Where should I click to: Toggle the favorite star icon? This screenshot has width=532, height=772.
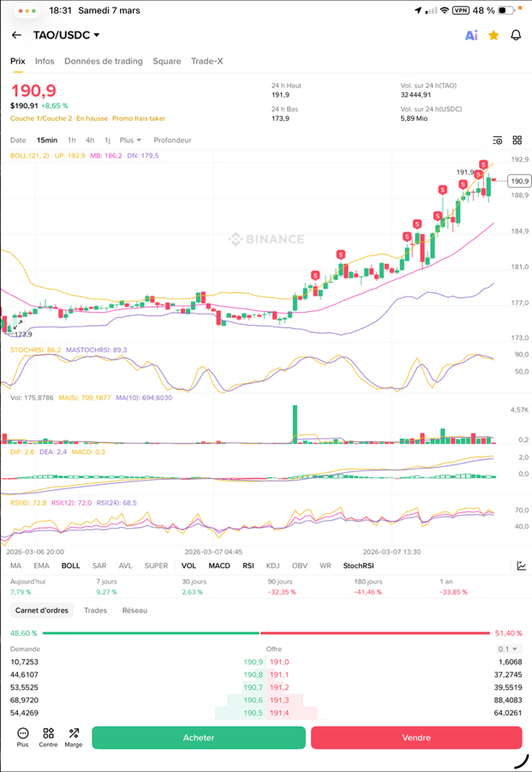[x=493, y=35]
